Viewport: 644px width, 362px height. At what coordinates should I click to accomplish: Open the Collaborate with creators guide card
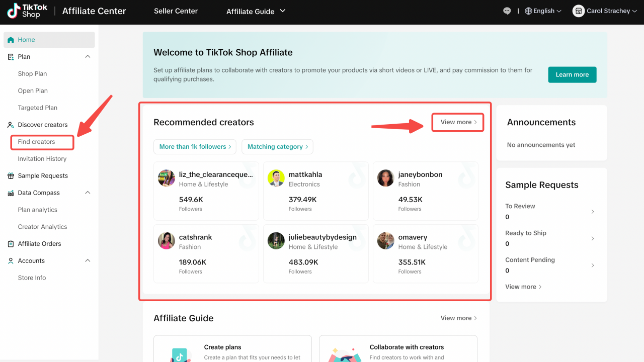(398, 349)
